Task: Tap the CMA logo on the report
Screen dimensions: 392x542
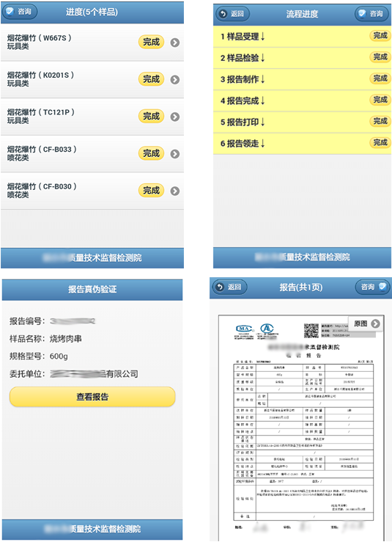Action: (245, 329)
